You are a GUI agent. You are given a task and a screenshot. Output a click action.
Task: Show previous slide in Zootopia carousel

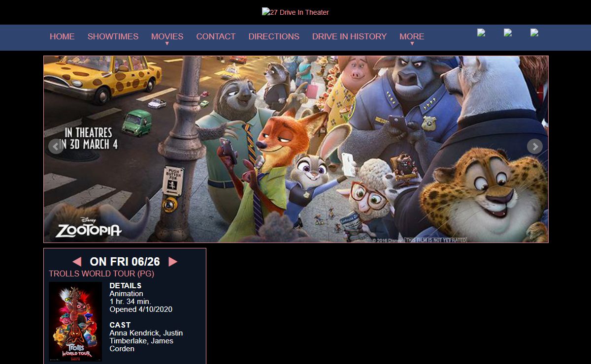pos(56,146)
